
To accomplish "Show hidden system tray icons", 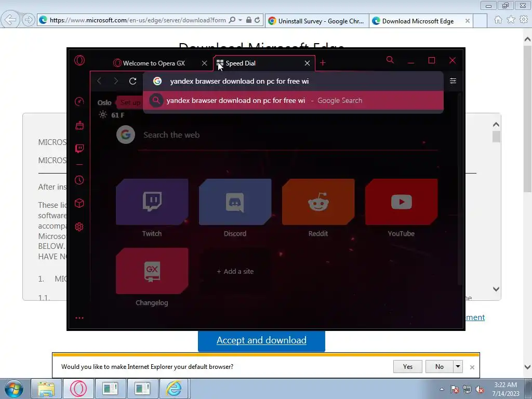I will 442,389.
